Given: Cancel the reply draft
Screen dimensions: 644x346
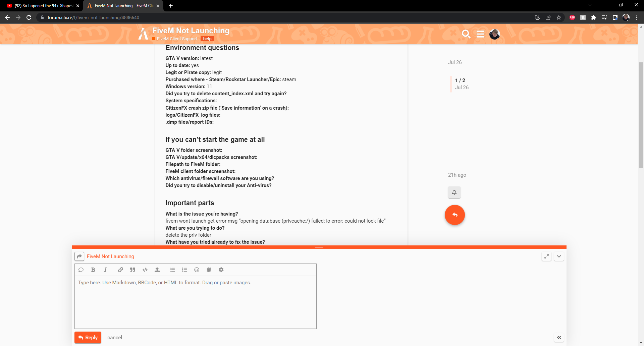Looking at the screenshot, I should pyautogui.click(x=114, y=337).
